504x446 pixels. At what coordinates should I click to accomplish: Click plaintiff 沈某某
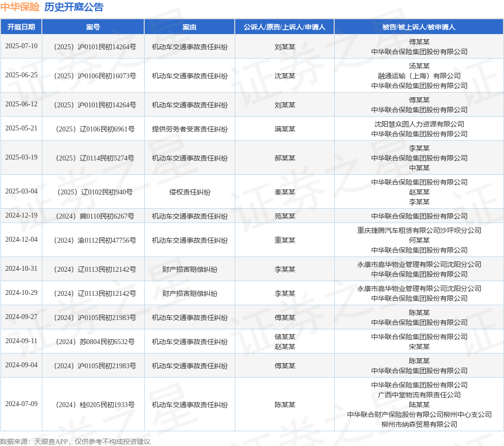285,76
